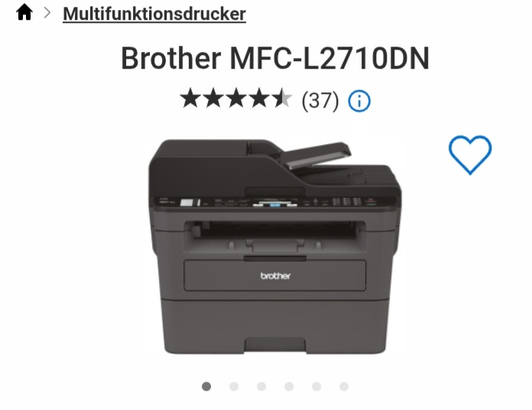The image size is (532, 410).
Task: Select the fifth carousel dot
Action: (x=316, y=386)
